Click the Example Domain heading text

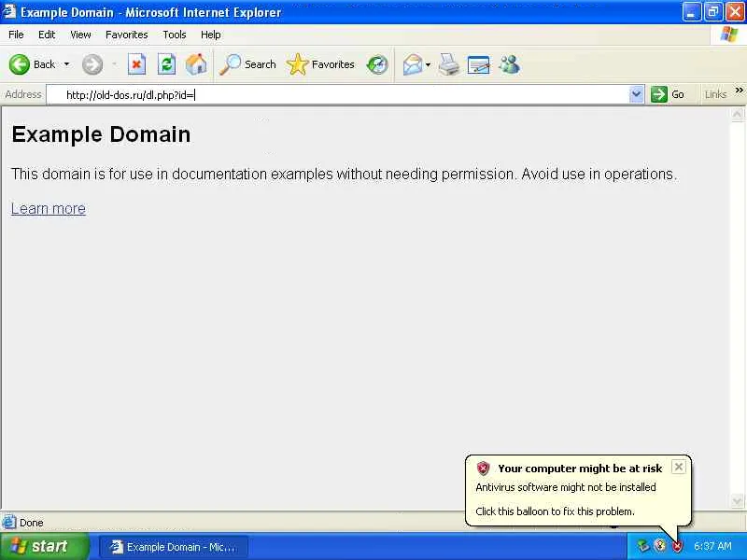click(101, 134)
